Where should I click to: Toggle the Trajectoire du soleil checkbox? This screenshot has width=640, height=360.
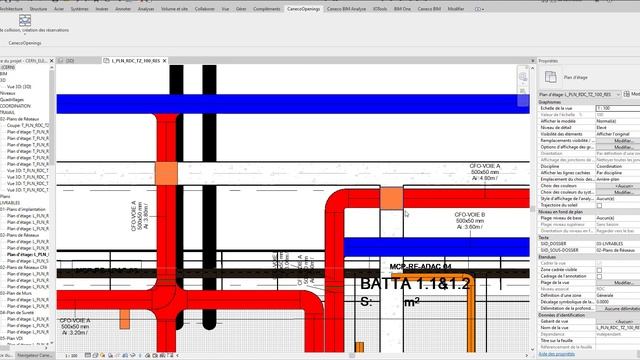pyautogui.click(x=599, y=205)
